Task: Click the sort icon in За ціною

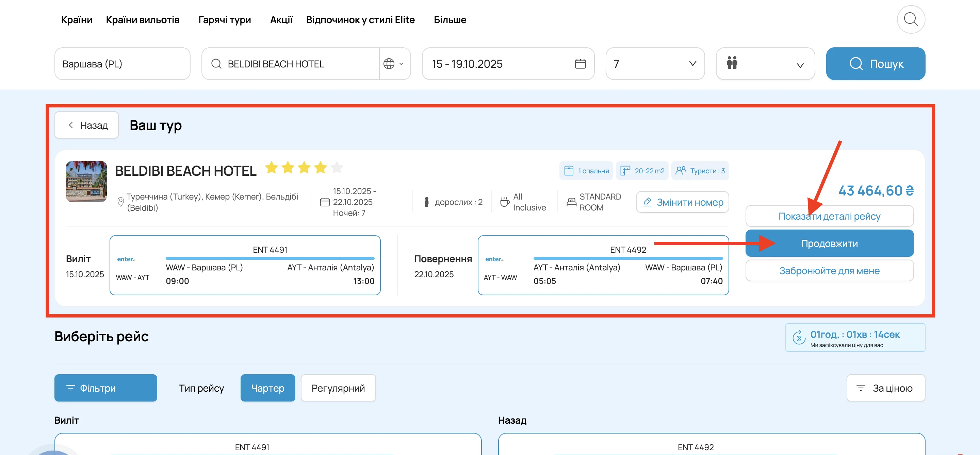Action: [x=861, y=388]
